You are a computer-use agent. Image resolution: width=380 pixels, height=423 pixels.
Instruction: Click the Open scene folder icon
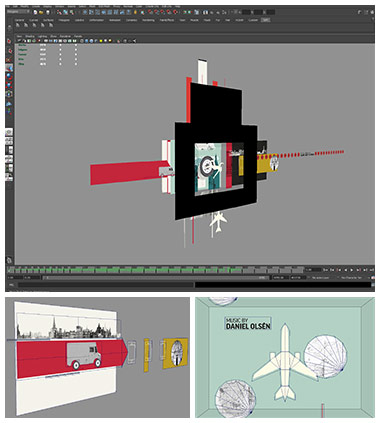41,12
